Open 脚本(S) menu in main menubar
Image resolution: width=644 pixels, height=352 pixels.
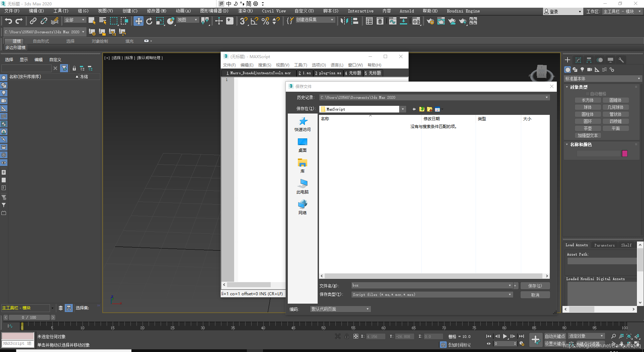331,11
